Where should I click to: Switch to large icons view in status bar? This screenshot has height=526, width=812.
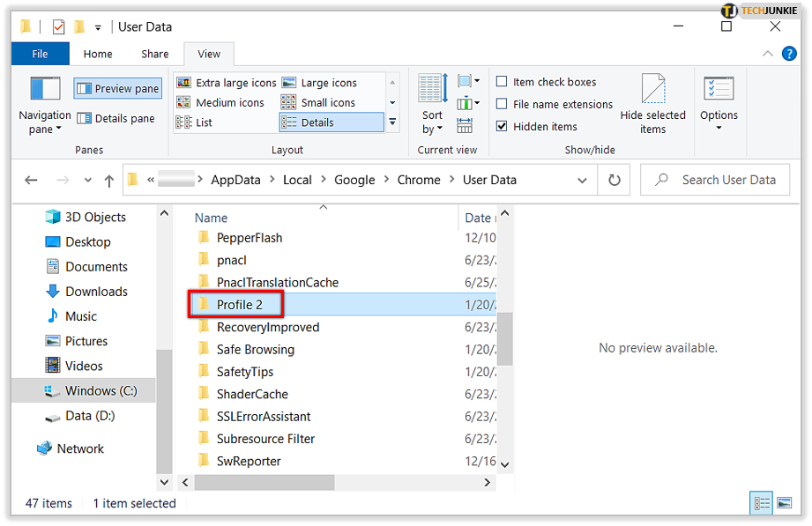coord(783,503)
